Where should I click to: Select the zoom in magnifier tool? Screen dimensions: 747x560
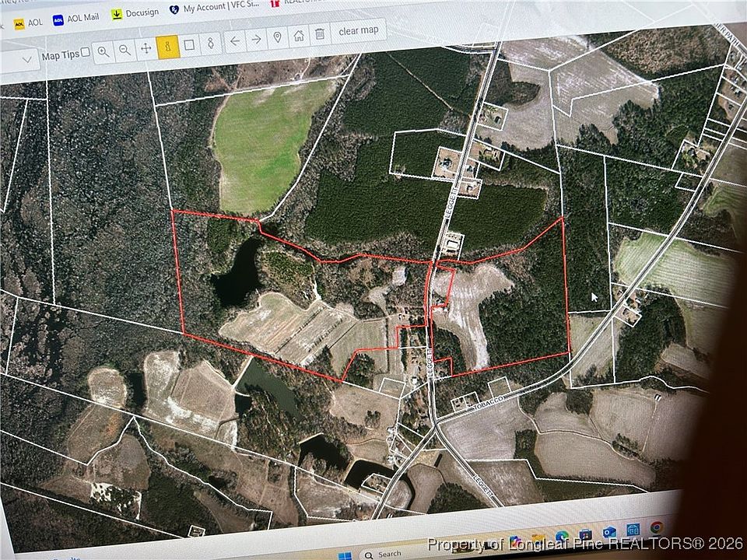[x=103, y=51]
